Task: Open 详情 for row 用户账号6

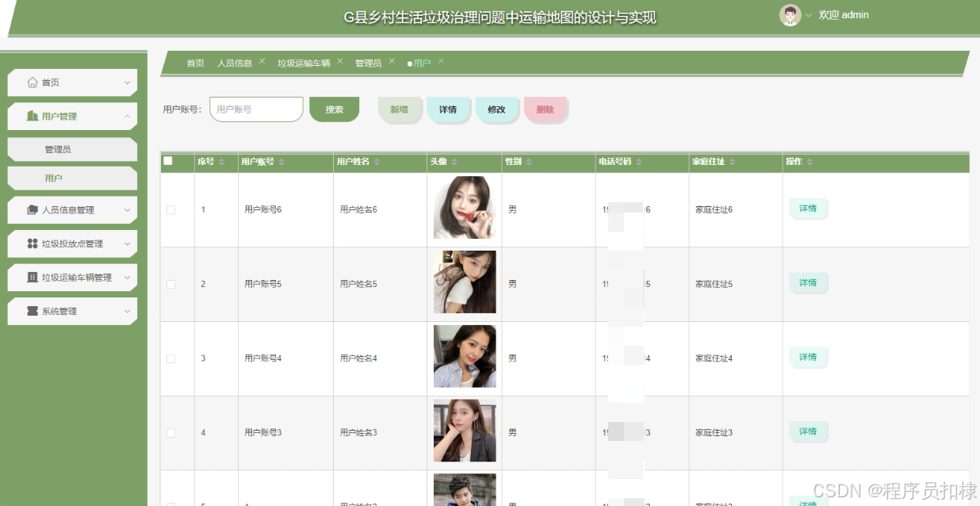Action: click(x=808, y=209)
